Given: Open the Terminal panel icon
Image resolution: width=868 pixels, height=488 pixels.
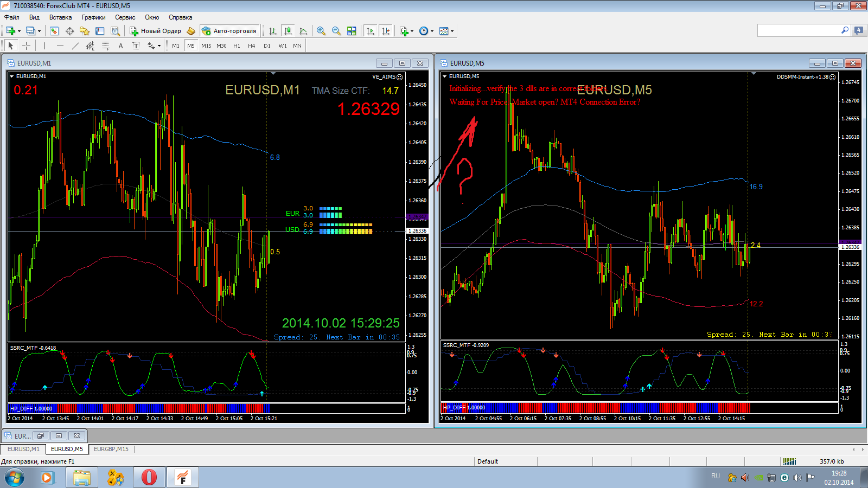Looking at the screenshot, I should 100,31.
